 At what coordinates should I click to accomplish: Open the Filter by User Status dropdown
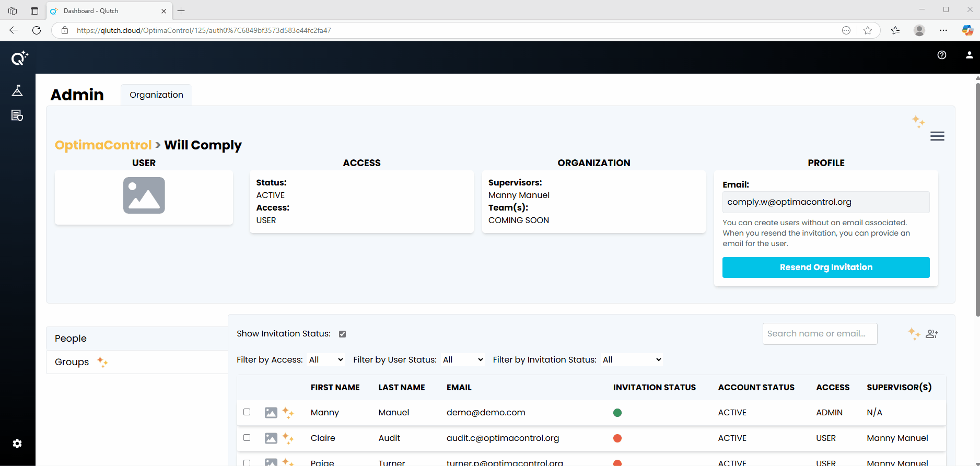(x=462, y=359)
